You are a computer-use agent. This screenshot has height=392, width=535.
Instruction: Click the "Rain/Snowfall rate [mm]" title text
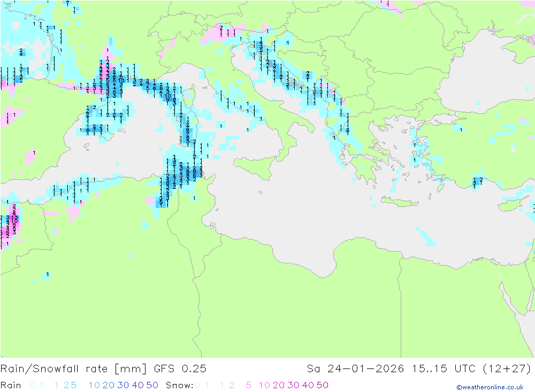point(73,369)
